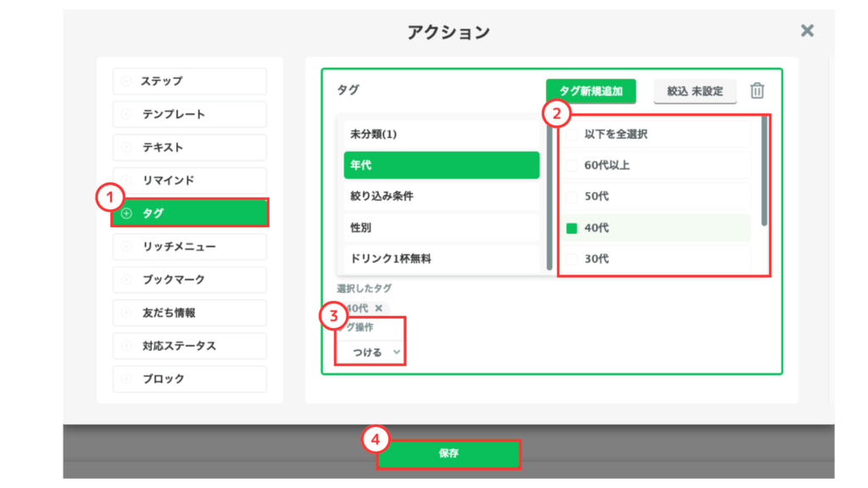Viewport: 868px width, 488px height.
Task: Open the つける tag operation dropdown
Action: (370, 352)
